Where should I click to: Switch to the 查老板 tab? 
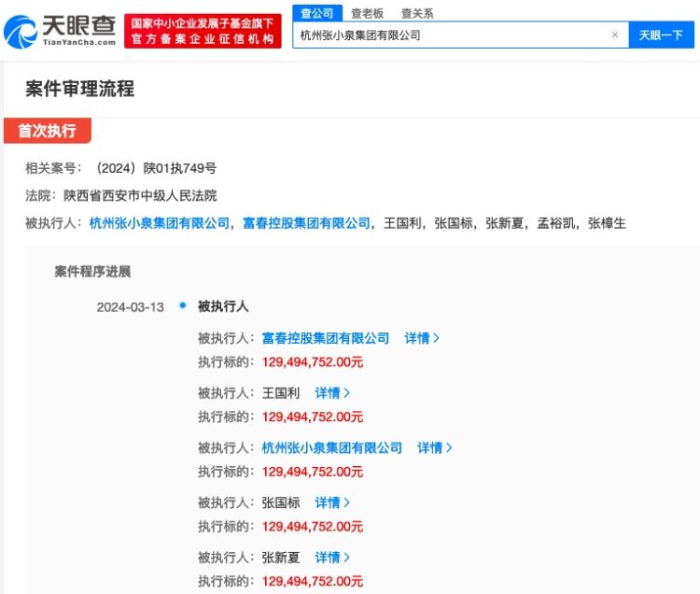(367, 13)
